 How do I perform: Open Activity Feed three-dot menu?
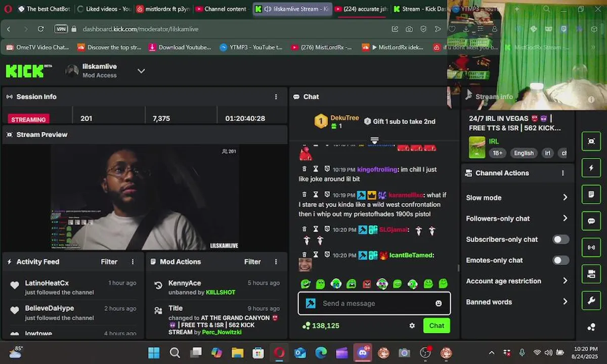[133, 262]
